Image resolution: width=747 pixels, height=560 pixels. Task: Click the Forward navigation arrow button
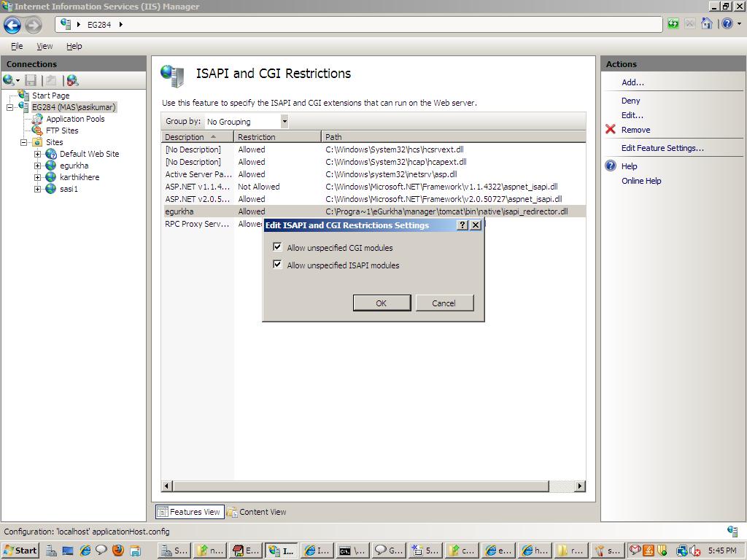(34, 25)
